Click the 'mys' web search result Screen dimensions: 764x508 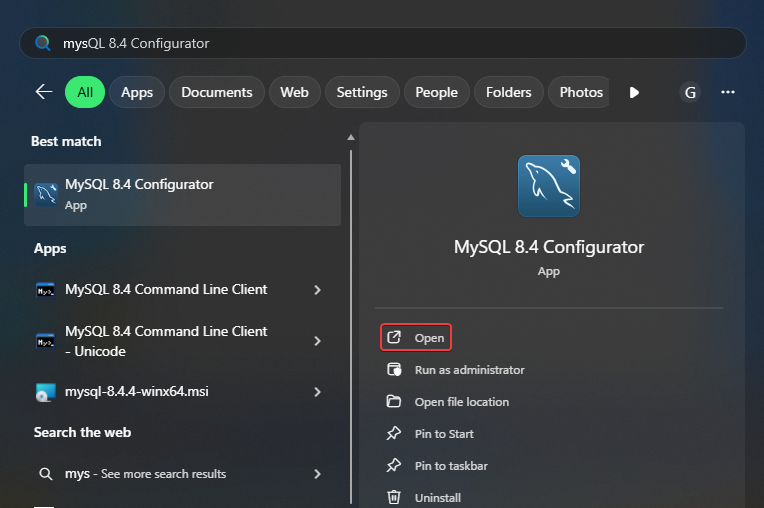(x=160, y=474)
